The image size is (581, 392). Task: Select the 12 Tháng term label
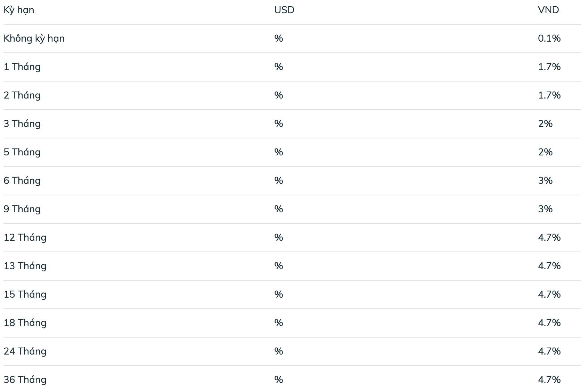[25, 238]
